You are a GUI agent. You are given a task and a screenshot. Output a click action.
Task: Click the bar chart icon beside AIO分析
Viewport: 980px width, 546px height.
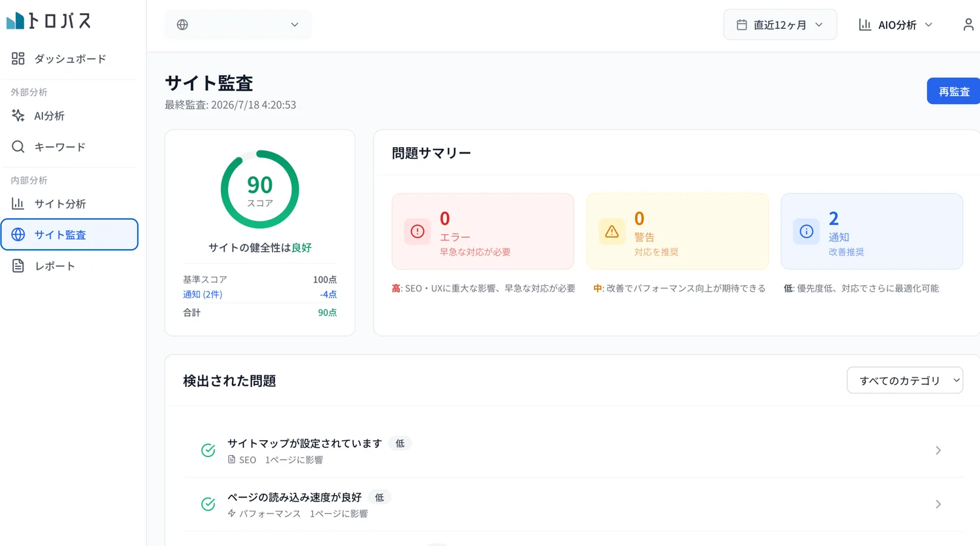click(865, 25)
